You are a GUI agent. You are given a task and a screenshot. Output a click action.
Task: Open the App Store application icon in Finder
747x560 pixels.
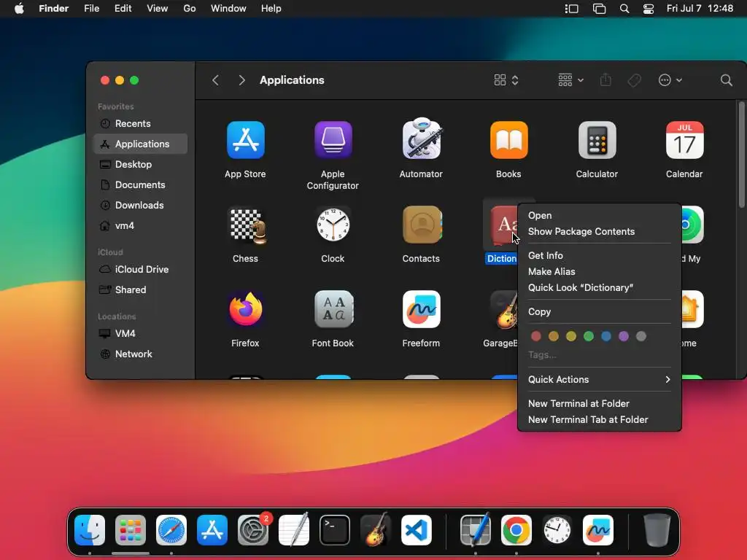[245, 140]
